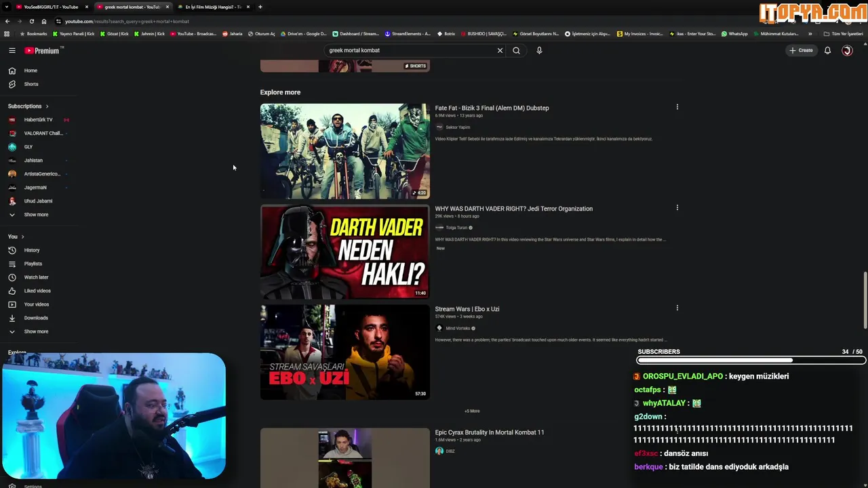Open Habertürk TV subscription
Image resolution: width=868 pixels, height=488 pixels.
pyautogui.click(x=39, y=119)
